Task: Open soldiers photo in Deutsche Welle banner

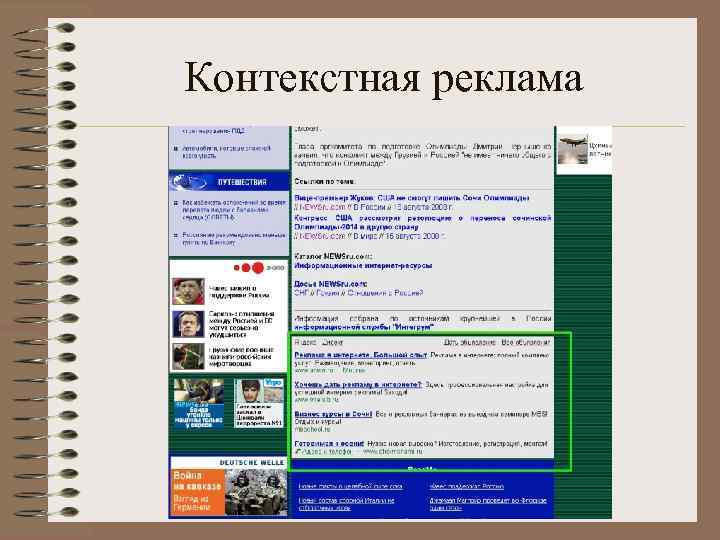Action: point(256,492)
